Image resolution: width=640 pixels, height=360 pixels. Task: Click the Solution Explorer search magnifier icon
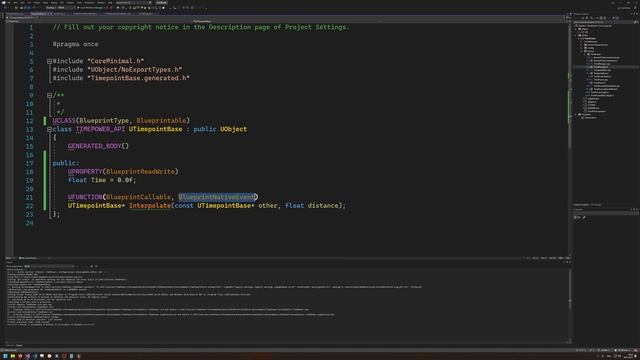(x=636, y=22)
